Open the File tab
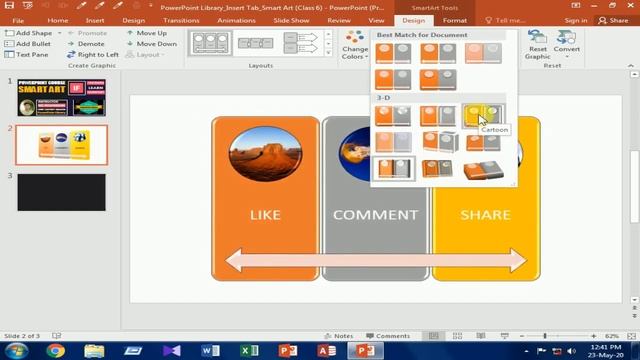Screen dimensions: 640x360 (18, 20)
